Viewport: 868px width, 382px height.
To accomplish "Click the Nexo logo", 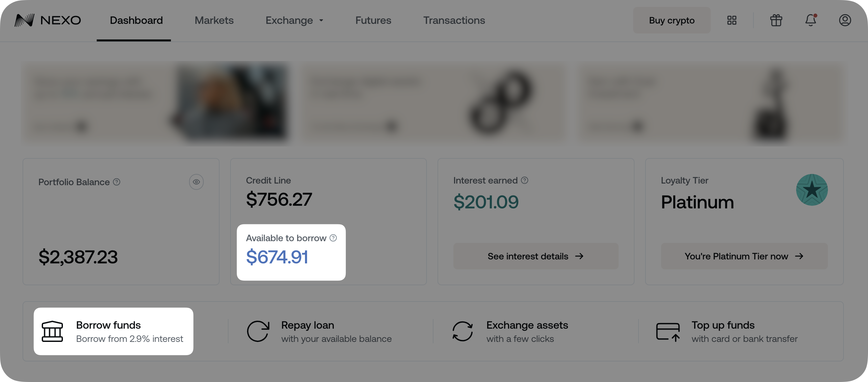I will [48, 21].
